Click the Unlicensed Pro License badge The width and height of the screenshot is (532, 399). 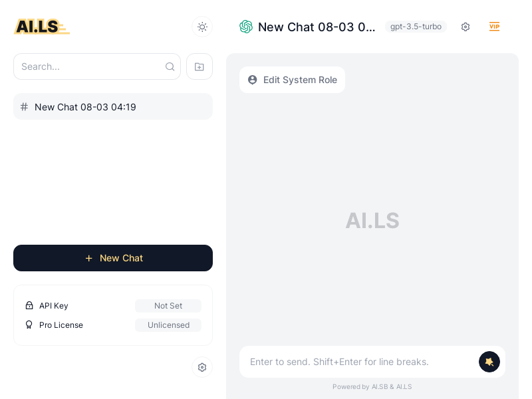(x=168, y=325)
